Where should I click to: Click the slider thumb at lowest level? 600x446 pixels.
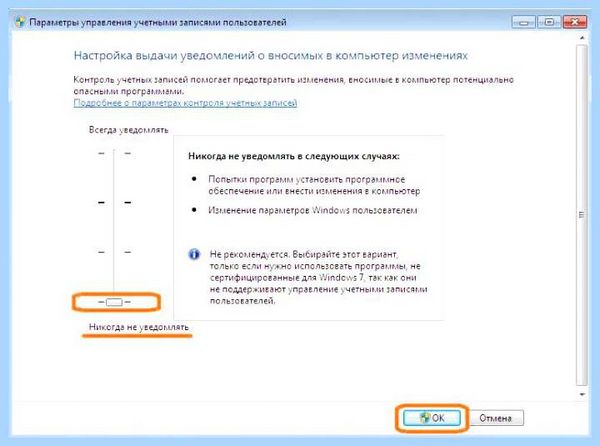tap(114, 302)
